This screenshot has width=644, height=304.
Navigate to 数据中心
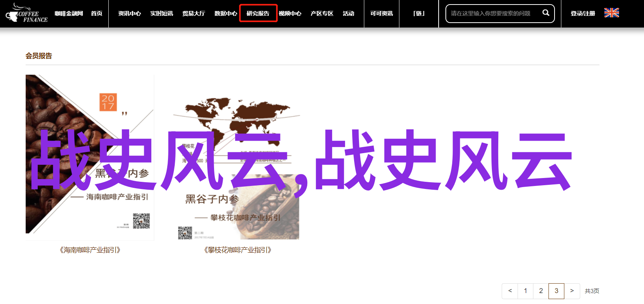(x=225, y=14)
